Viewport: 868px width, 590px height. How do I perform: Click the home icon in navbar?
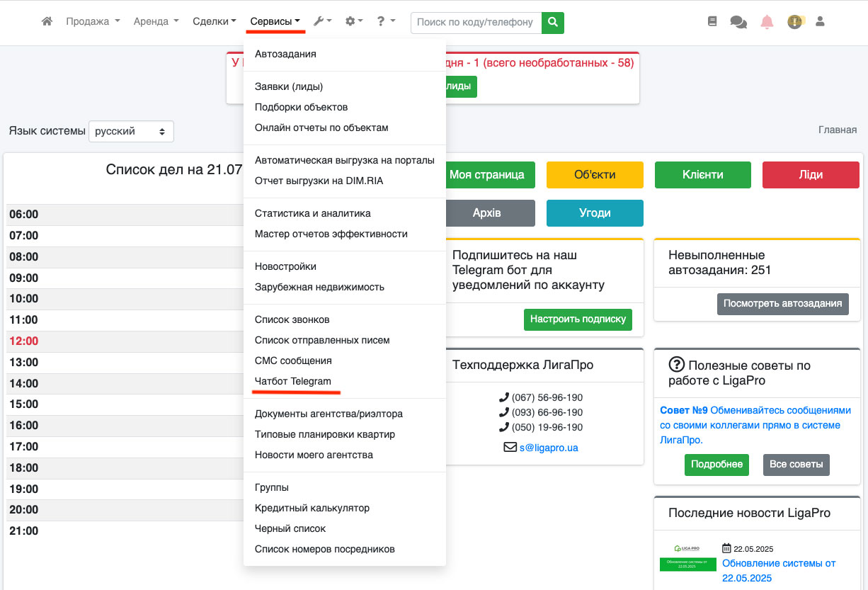[x=47, y=22]
